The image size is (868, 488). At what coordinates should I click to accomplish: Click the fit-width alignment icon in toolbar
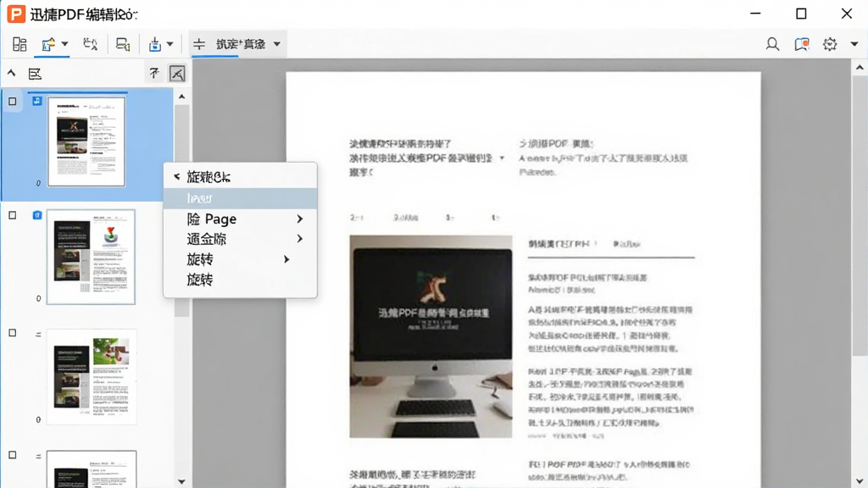(199, 44)
